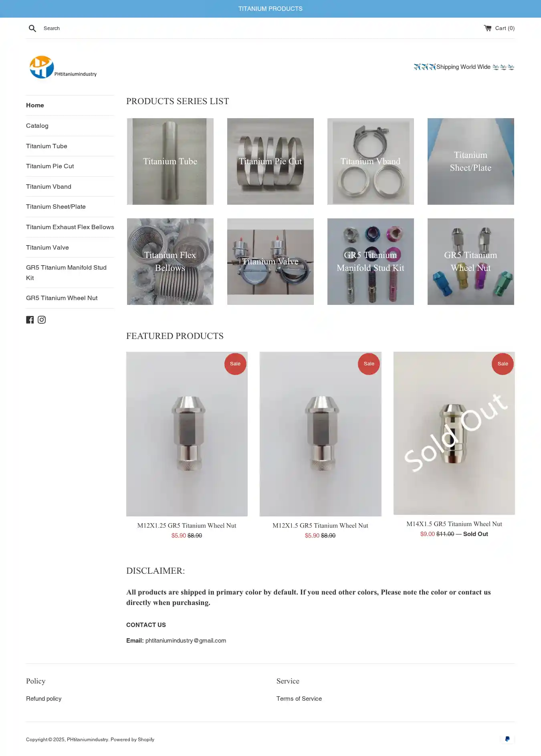The image size is (541, 756).
Task: Click the Powered by Shopify link
Action: (132, 740)
